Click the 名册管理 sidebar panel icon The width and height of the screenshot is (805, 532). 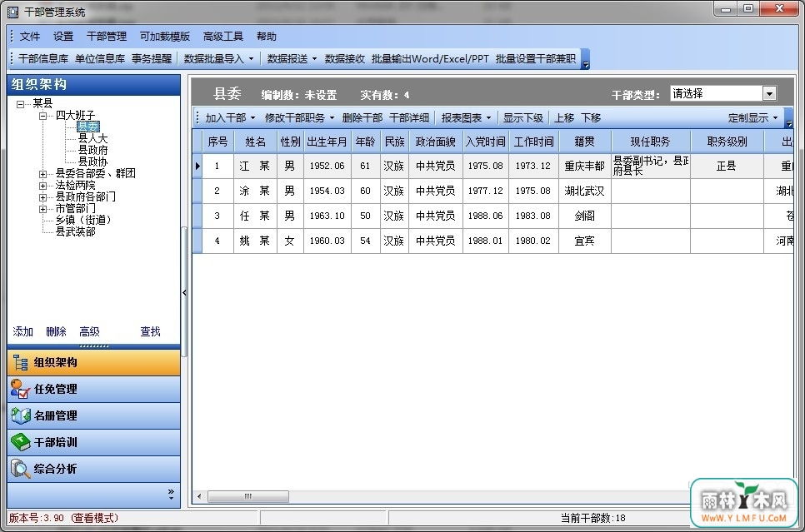[21, 416]
